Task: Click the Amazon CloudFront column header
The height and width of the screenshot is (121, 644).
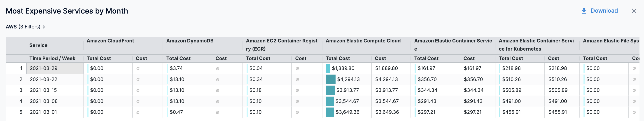Action: click(110, 41)
